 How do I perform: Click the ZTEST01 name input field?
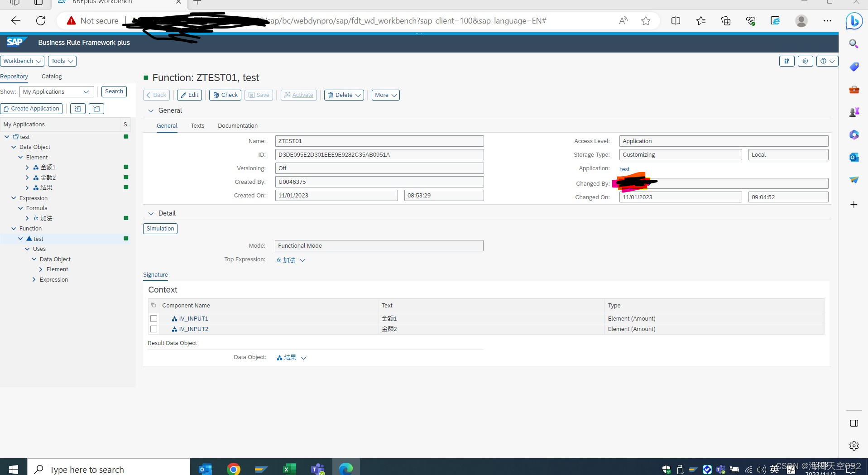pyautogui.click(x=379, y=141)
